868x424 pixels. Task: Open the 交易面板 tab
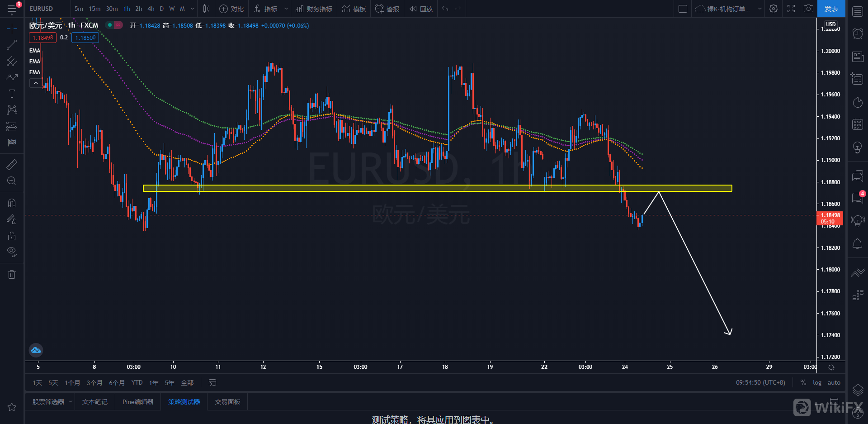click(x=227, y=402)
